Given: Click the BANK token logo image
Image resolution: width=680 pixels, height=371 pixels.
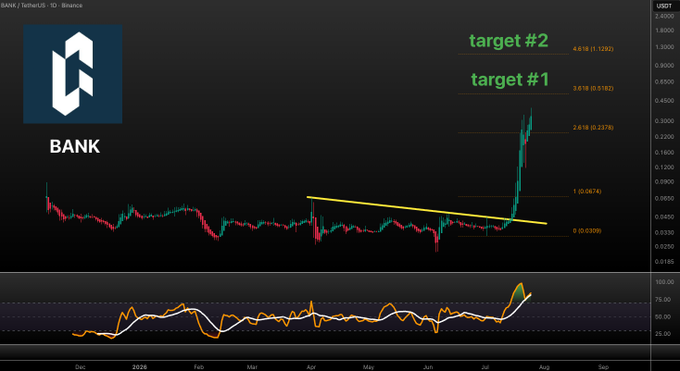Looking at the screenshot, I should (x=72, y=74).
